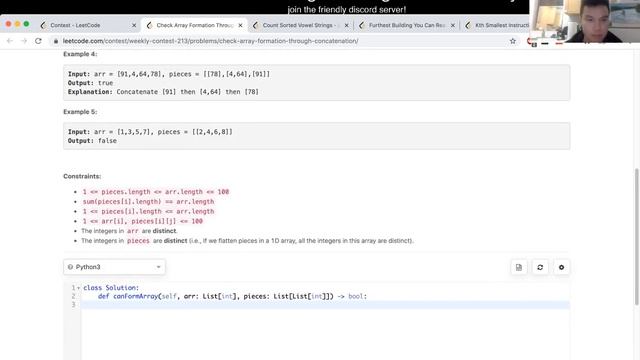Reset code with the refresh icon button
Screen dimensions: 640x360
coord(540,267)
